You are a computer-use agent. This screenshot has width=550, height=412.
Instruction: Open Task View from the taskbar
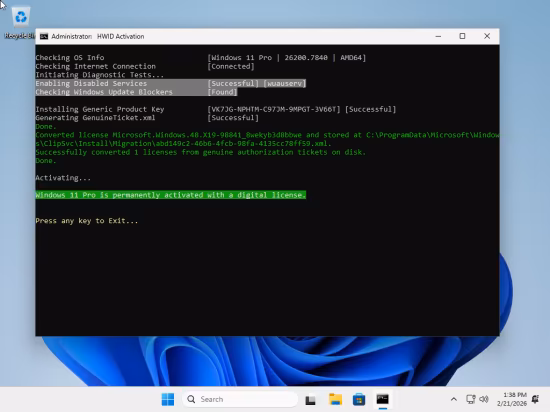tap(310, 399)
